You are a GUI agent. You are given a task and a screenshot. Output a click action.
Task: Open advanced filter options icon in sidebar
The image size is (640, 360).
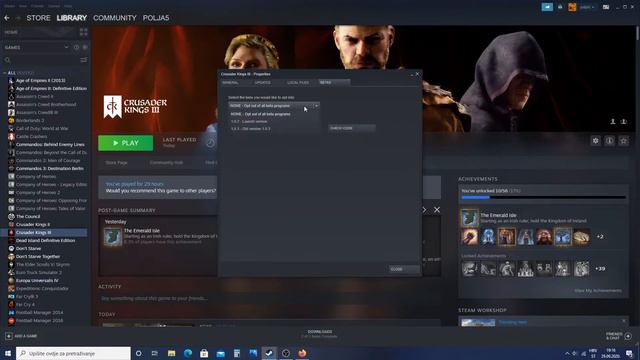point(84,60)
